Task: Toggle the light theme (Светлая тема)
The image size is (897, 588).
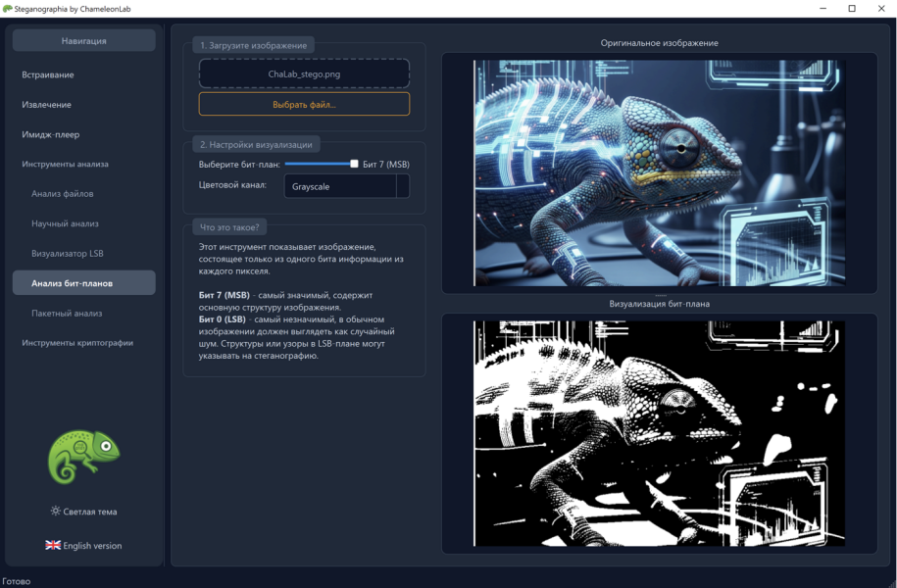Action: pos(83,512)
